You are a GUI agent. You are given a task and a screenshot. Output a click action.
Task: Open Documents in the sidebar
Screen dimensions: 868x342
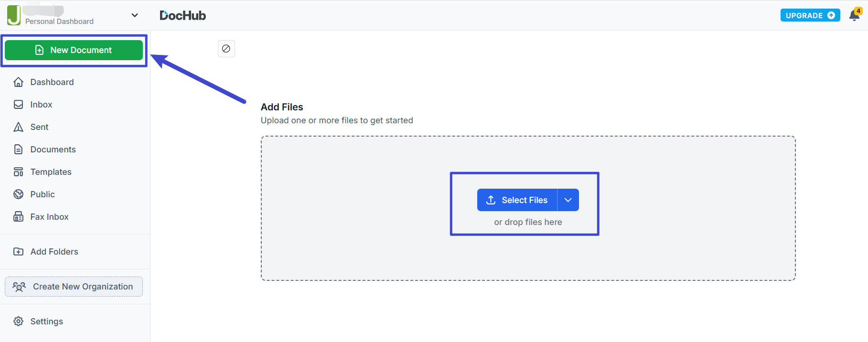(53, 150)
